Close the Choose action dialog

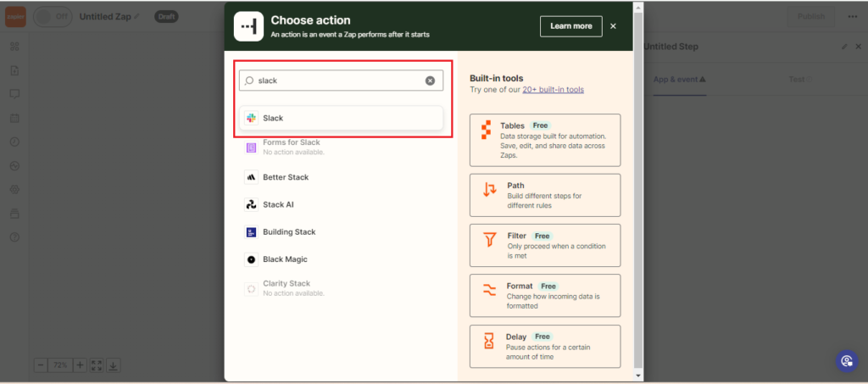(613, 26)
